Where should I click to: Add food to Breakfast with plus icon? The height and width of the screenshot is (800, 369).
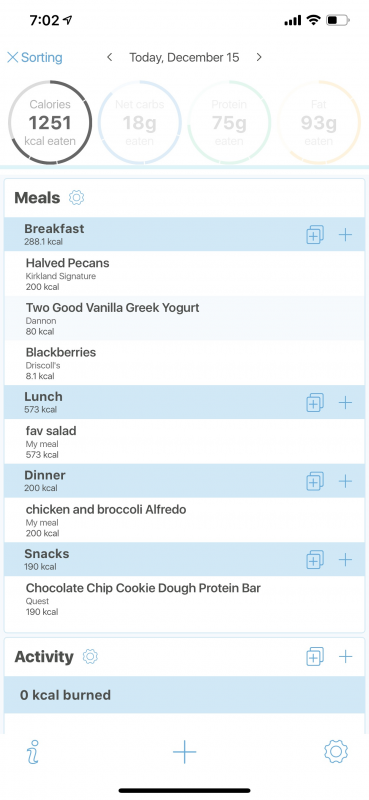pos(346,234)
